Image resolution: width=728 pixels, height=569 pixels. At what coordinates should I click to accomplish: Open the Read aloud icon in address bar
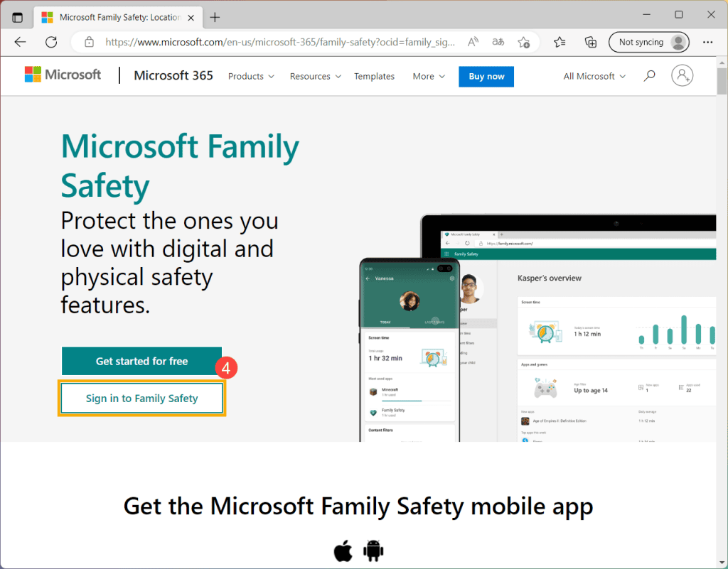(473, 42)
